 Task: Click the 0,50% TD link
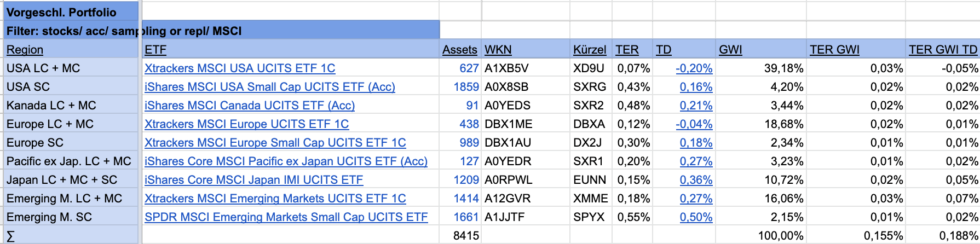tap(696, 217)
